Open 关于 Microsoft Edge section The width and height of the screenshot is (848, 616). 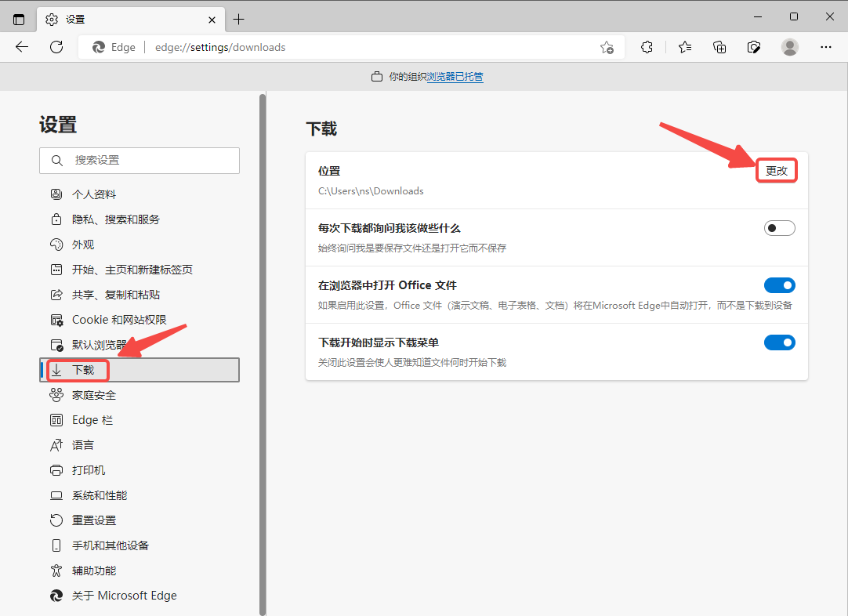(x=140, y=596)
